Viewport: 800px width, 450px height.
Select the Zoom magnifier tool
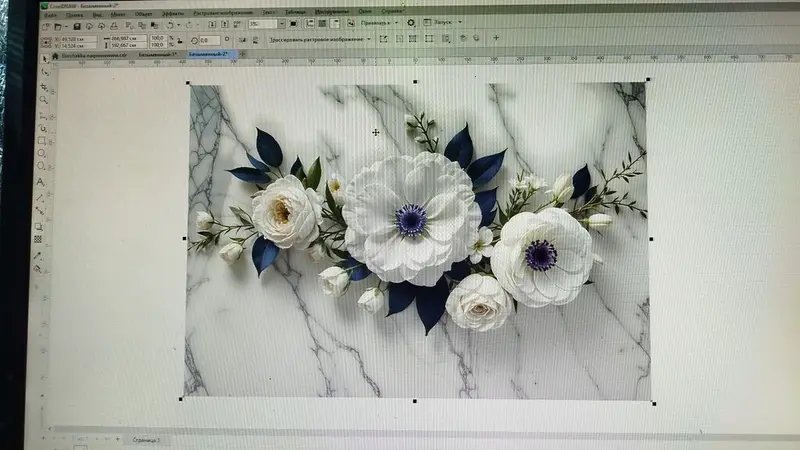coord(44,100)
